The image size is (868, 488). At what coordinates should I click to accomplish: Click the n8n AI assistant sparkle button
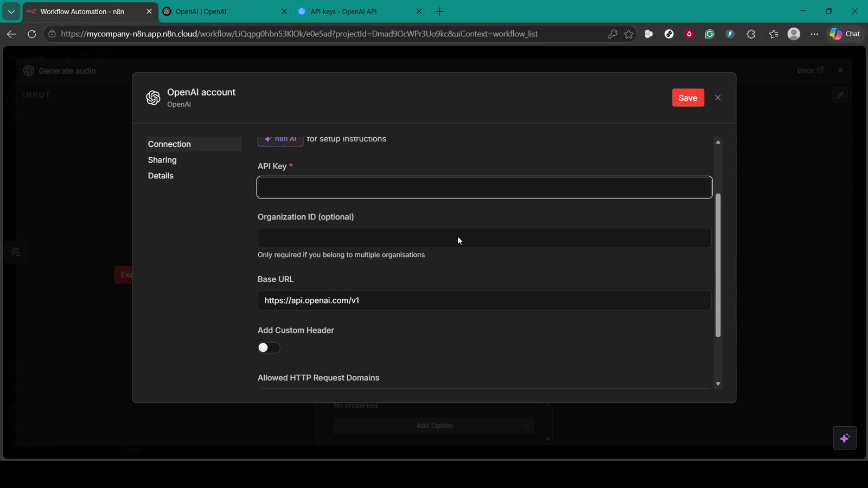[x=845, y=438]
